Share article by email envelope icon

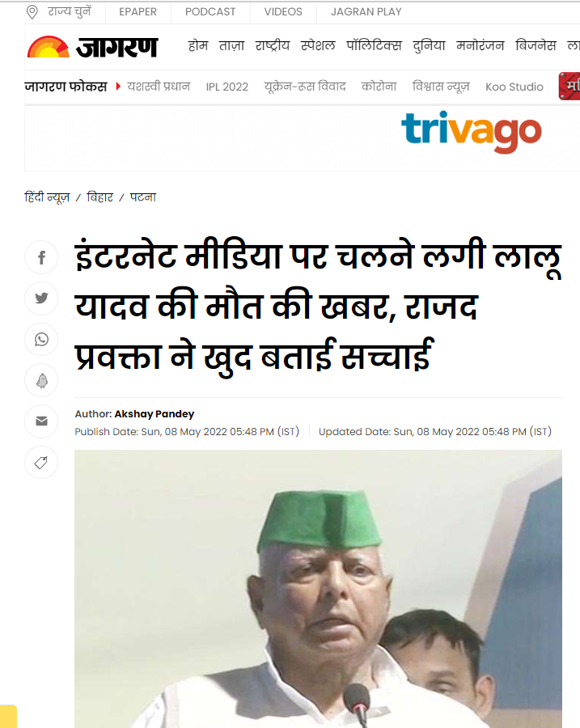pyautogui.click(x=41, y=421)
